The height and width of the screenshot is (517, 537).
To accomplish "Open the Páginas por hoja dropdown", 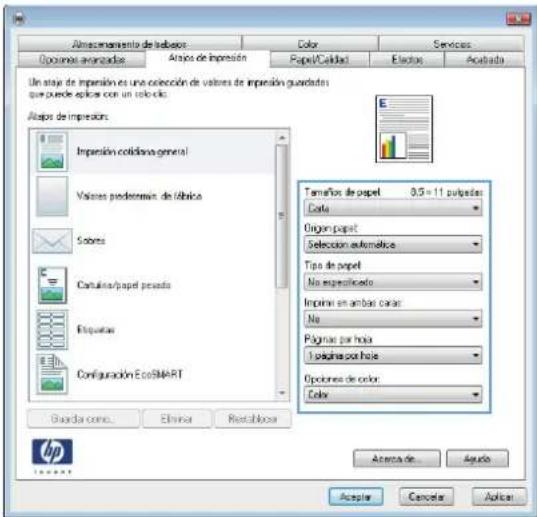I will pos(393,356).
